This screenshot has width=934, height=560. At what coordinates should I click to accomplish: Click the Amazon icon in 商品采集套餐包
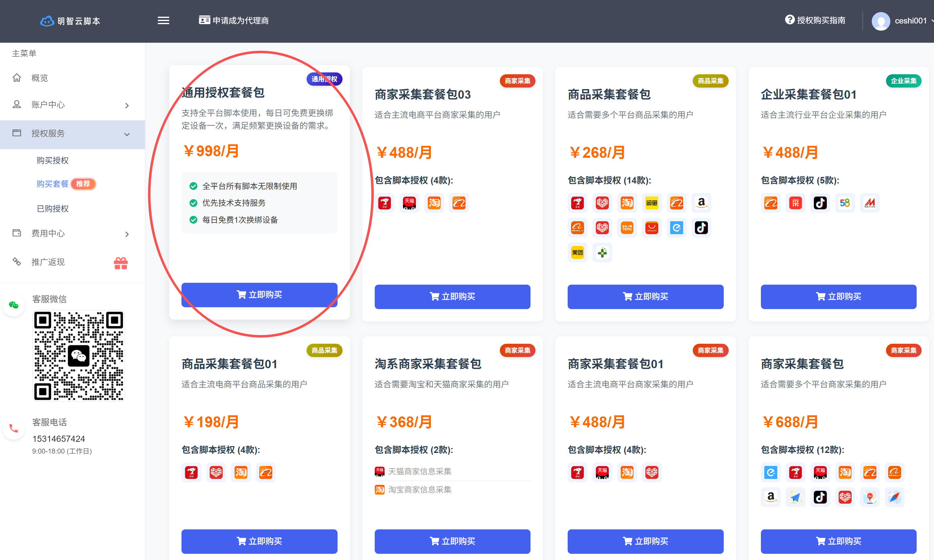(x=701, y=203)
